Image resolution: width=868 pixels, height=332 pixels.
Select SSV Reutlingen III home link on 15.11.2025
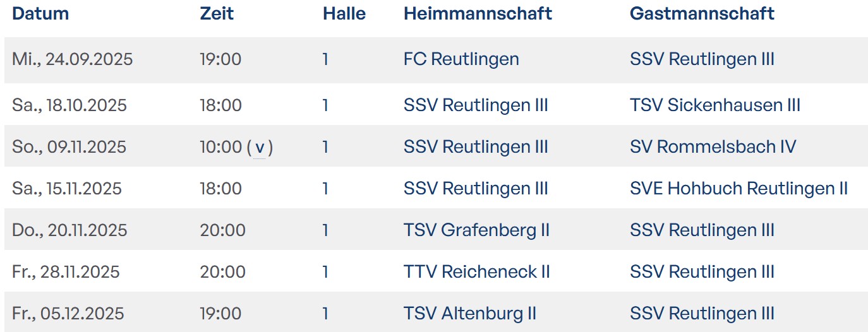476,189
